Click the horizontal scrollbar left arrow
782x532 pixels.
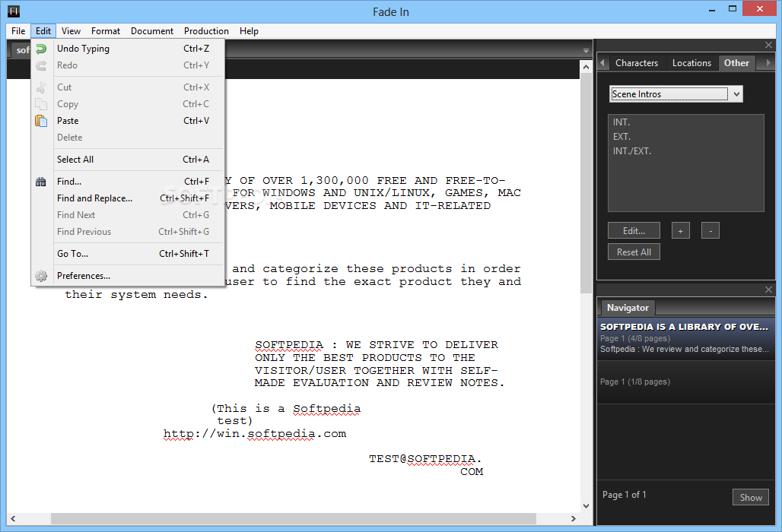click(x=13, y=518)
